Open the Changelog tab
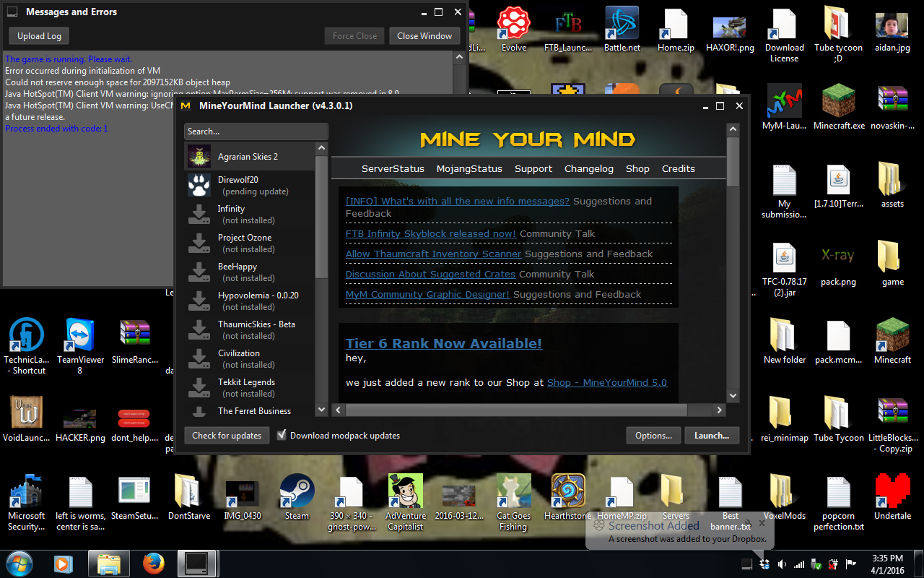The width and height of the screenshot is (924, 578). (589, 168)
